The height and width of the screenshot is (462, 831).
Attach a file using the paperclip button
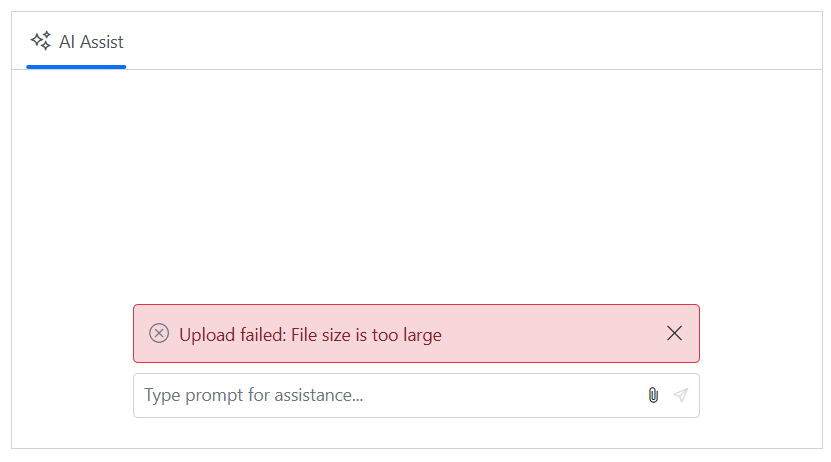tap(653, 395)
